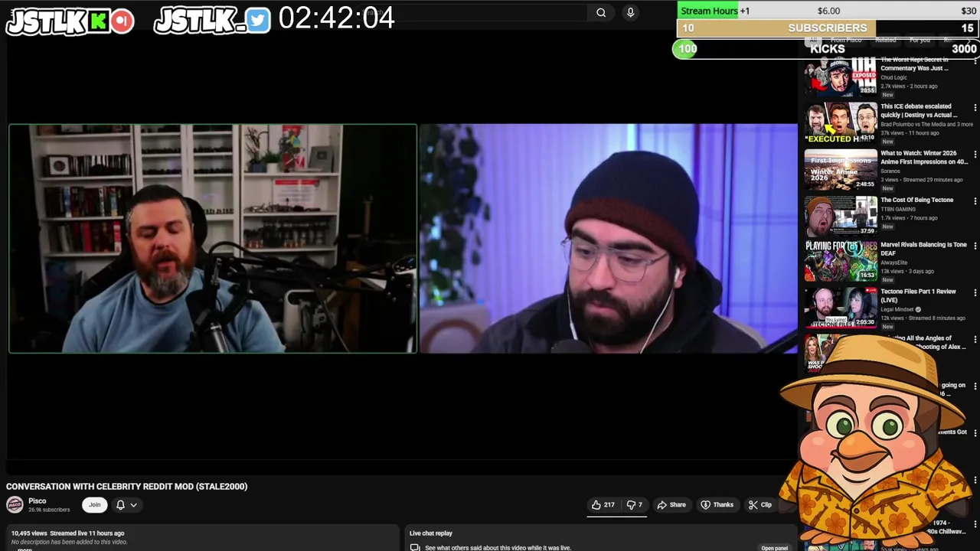The width and height of the screenshot is (980, 551).
Task: Open the Playing For The Vibes thumbnail
Action: [841, 261]
